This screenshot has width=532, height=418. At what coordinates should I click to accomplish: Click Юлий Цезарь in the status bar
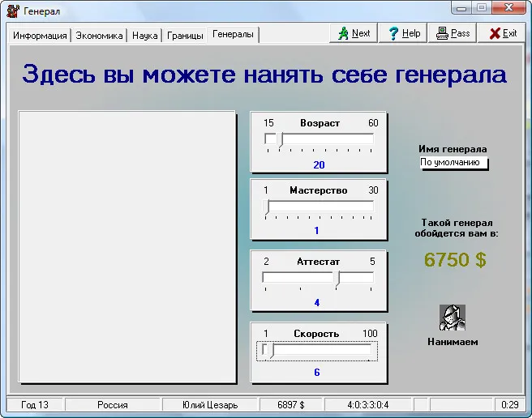tap(210, 405)
